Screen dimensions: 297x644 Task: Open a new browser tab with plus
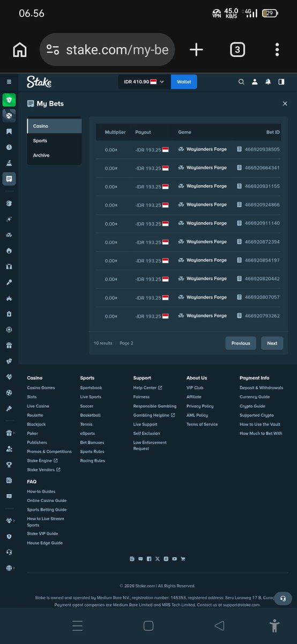click(196, 50)
